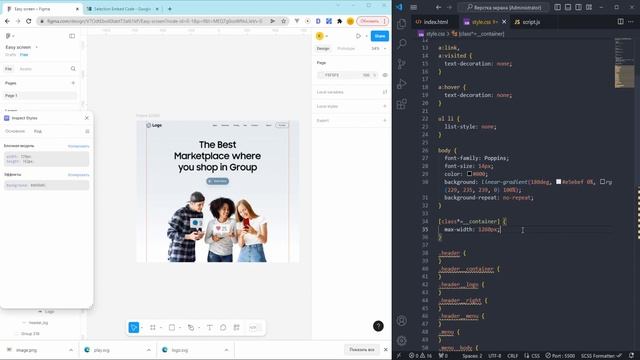Switch to the second Google browser tab

(x=123, y=9)
